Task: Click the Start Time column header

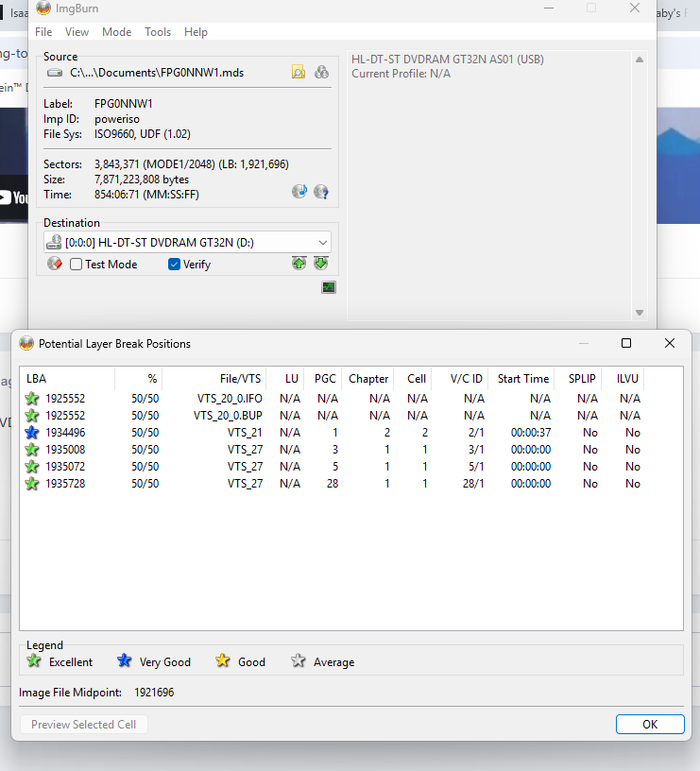Action: pos(522,379)
